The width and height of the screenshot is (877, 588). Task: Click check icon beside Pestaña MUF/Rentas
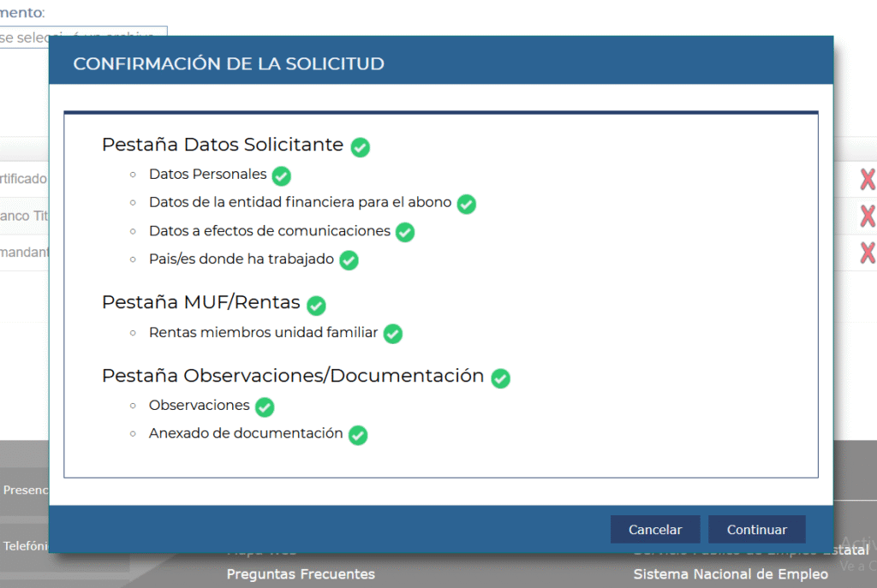pos(316,305)
